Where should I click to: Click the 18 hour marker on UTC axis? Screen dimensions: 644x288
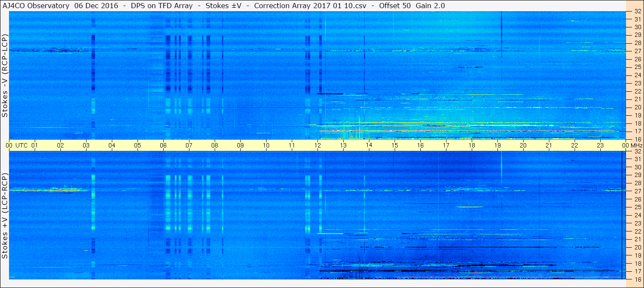[472, 145]
